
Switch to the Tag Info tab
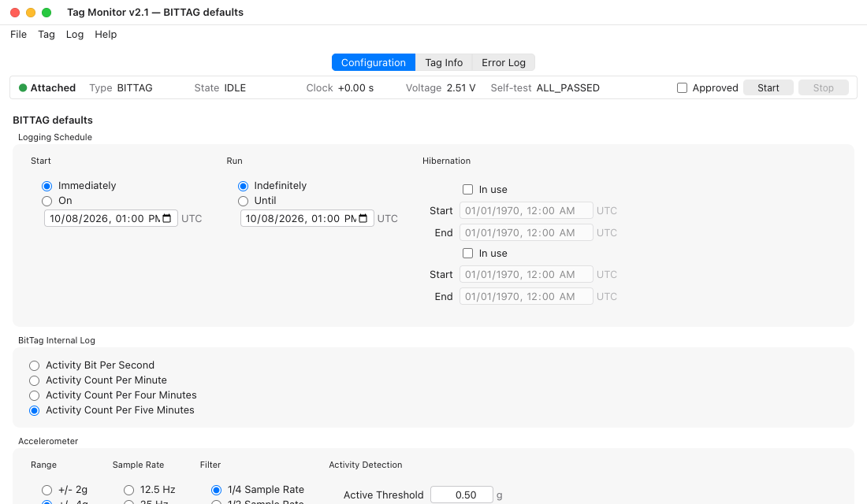coord(444,62)
